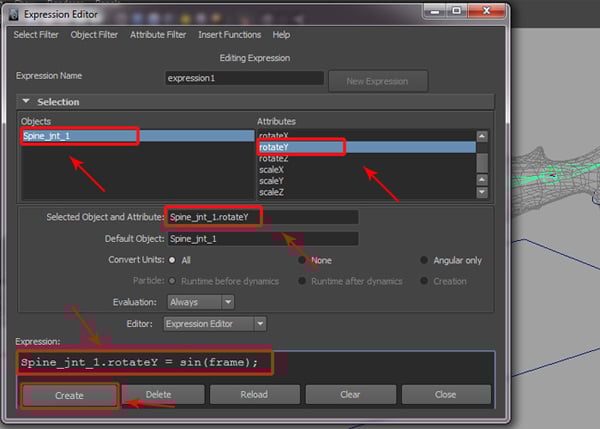Open the Select Filter menu

pyautogui.click(x=37, y=35)
